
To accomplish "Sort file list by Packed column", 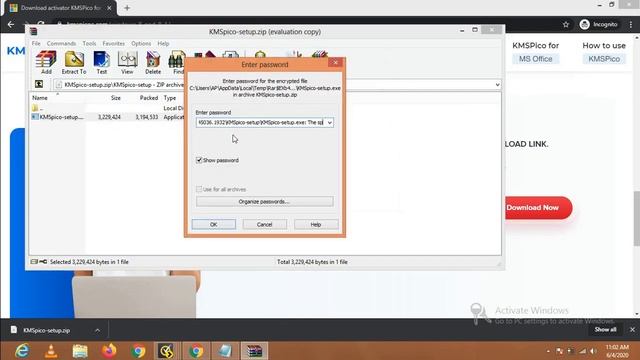I will [x=149, y=98].
